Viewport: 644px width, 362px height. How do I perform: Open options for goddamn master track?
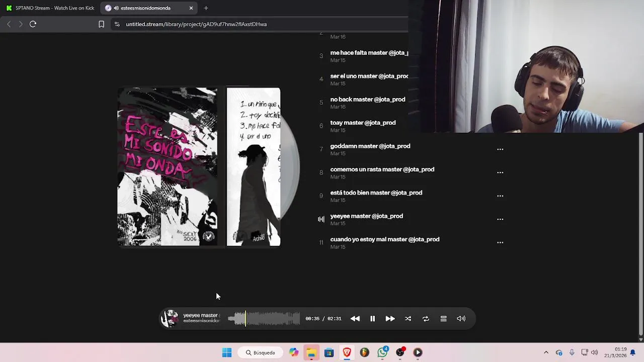500,149
